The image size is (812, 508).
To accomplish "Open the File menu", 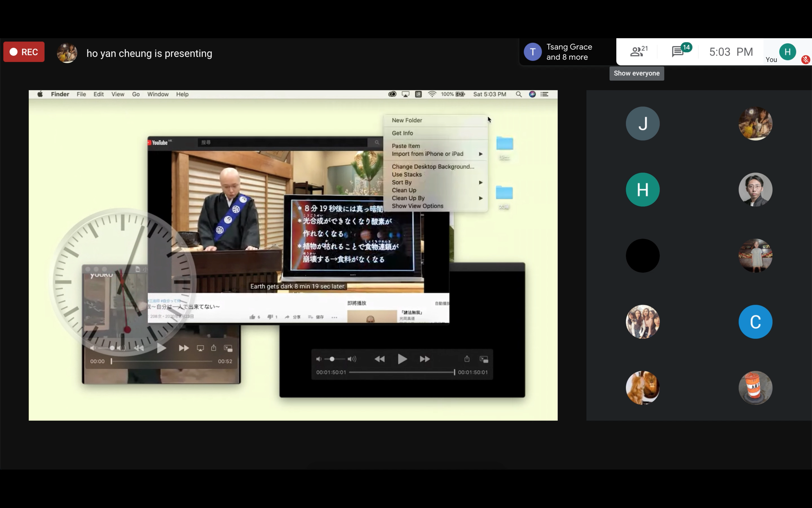I will point(81,94).
